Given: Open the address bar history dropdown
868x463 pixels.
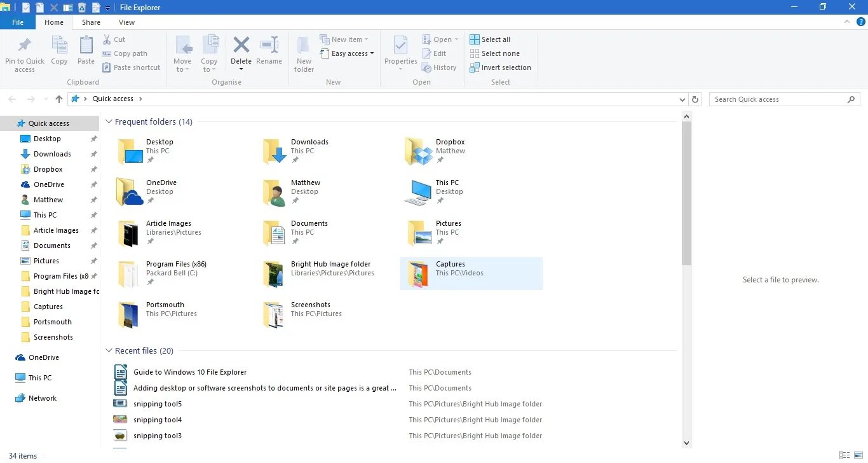Looking at the screenshot, I should click(682, 100).
